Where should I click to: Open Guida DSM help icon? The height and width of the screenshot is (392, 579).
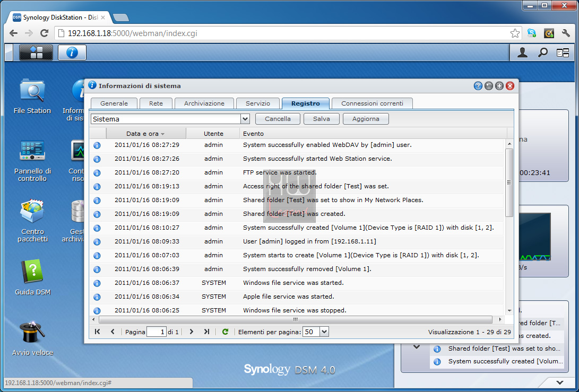[32, 277]
